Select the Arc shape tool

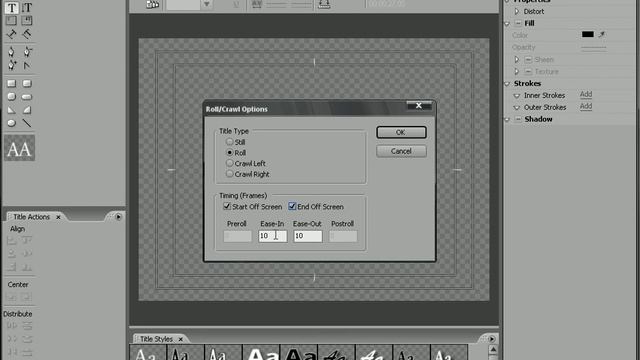[x=27, y=110]
